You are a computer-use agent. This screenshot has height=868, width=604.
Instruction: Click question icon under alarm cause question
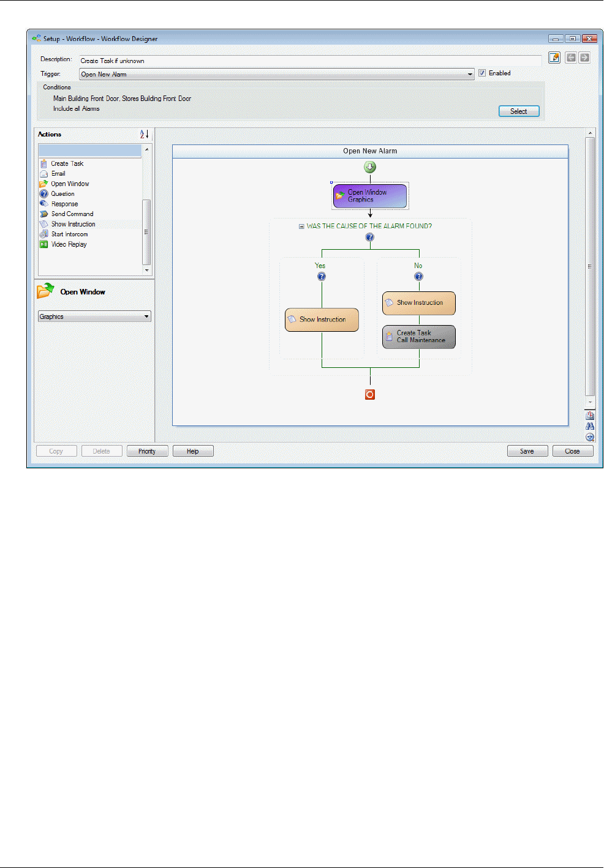point(370,238)
